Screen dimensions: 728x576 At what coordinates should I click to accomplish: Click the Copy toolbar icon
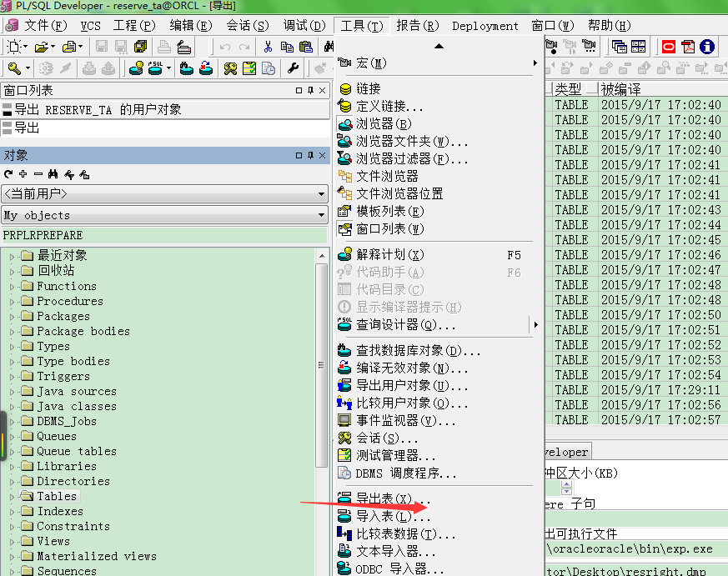tap(287, 47)
